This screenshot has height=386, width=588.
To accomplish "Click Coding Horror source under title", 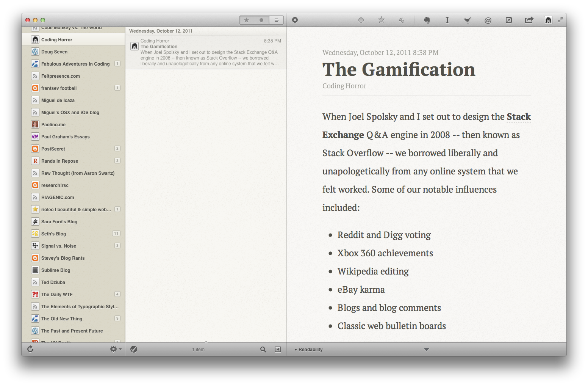I will pyautogui.click(x=344, y=86).
